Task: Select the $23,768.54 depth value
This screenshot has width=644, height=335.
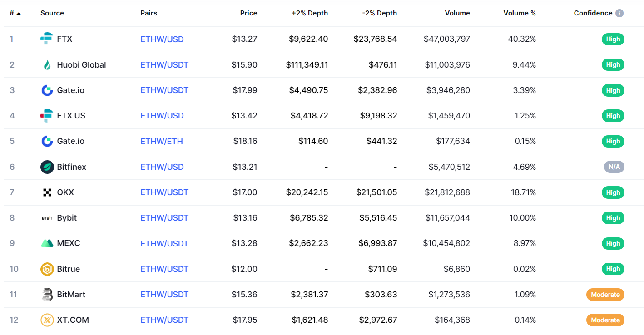Action: pos(376,39)
